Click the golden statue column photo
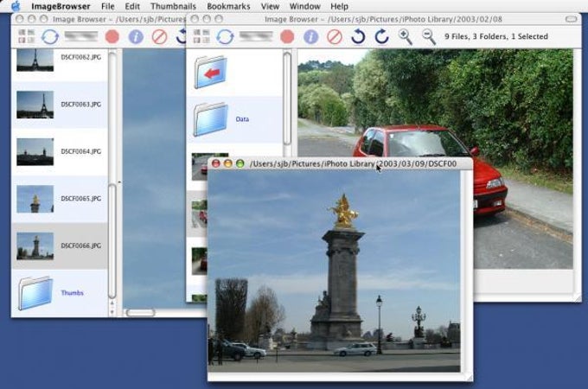The image size is (588, 389). coord(334,271)
